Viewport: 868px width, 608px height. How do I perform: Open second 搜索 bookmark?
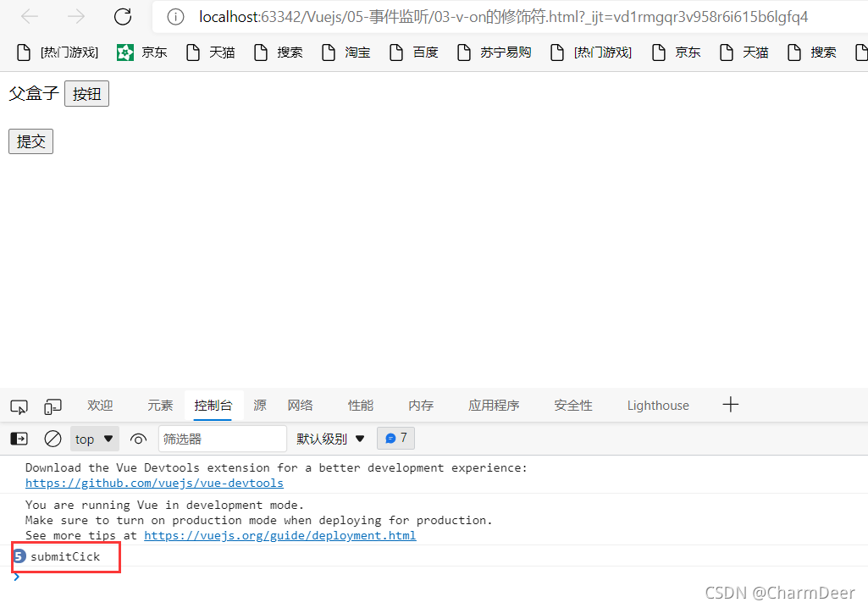pos(812,53)
